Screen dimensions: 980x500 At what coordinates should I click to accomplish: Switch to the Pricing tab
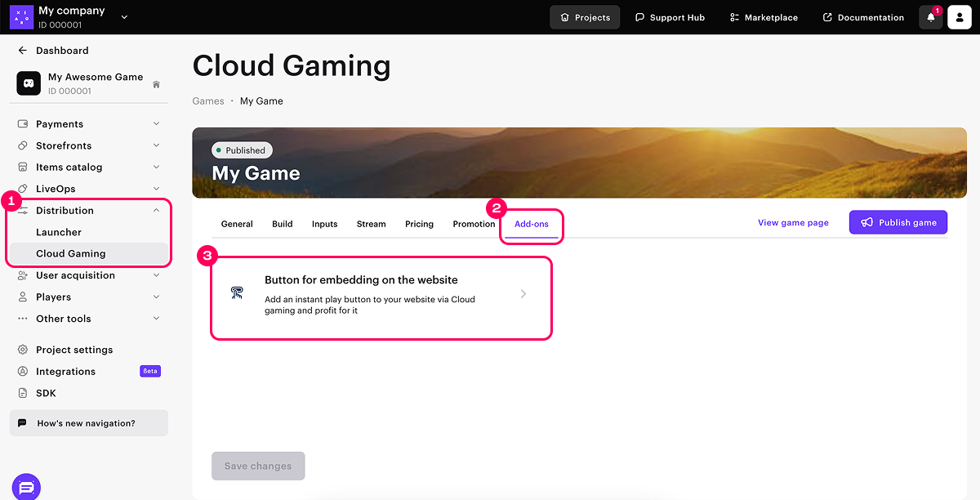tap(419, 224)
